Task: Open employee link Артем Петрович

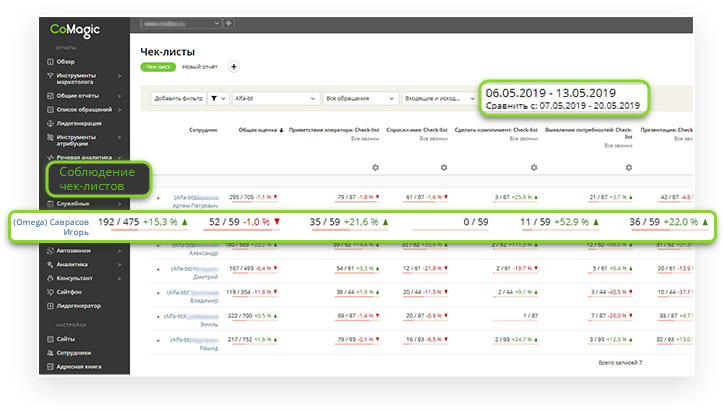Action: (195, 201)
